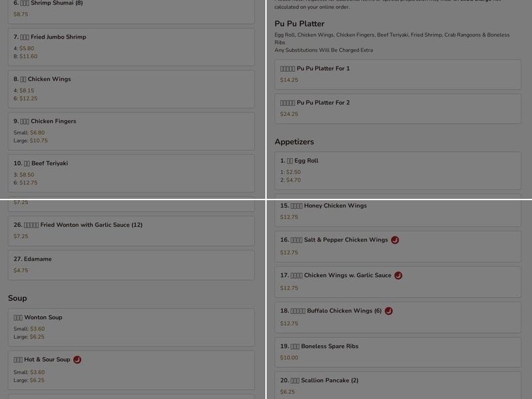Click the spicy icon on Buffalo Chicken Wings (6)

389,310
